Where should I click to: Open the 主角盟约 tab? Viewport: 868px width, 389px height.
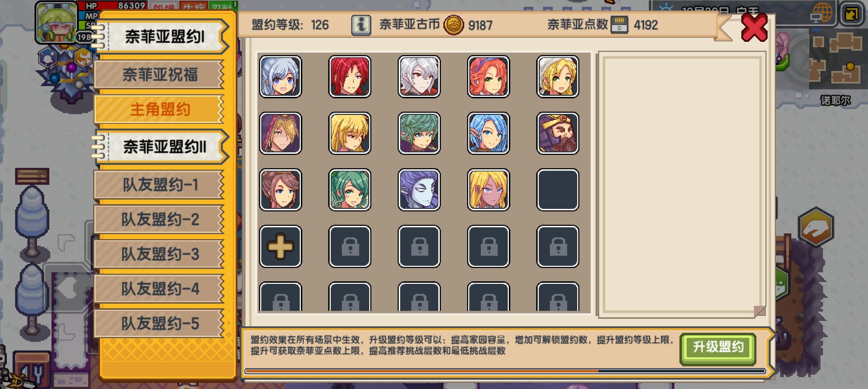tap(159, 109)
